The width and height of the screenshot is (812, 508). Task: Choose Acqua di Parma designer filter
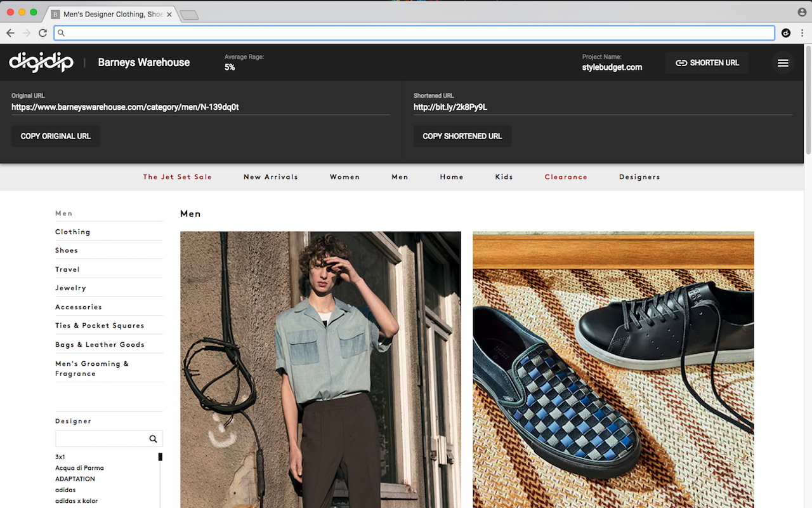(79, 468)
